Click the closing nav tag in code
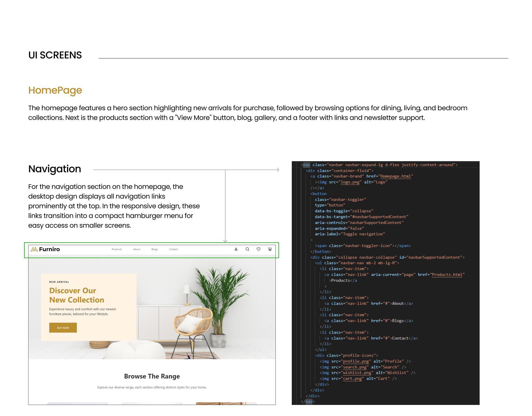Screen dimensions: 532x416 coord(308,402)
